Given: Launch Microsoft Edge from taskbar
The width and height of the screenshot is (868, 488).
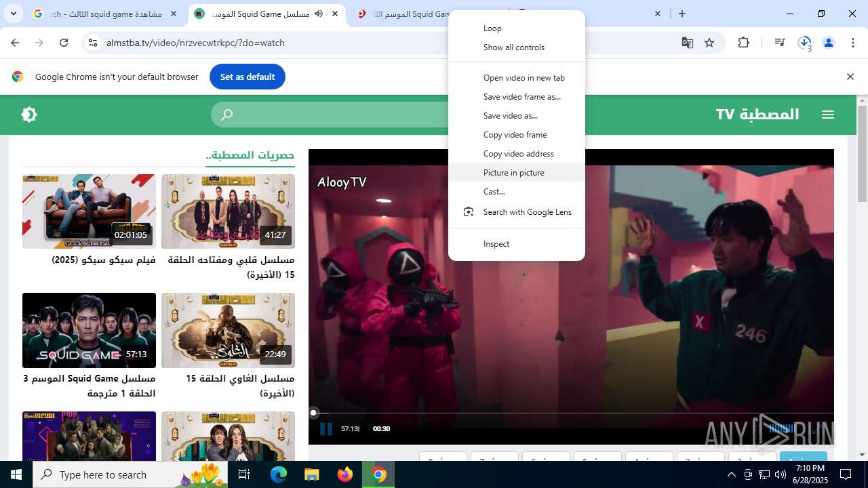Looking at the screenshot, I should (279, 474).
